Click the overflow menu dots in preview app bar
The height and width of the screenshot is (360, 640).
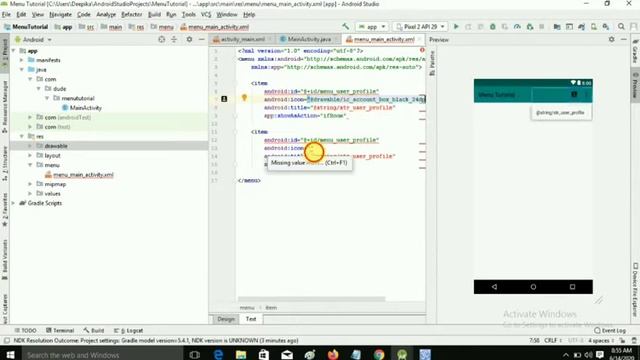(x=587, y=94)
